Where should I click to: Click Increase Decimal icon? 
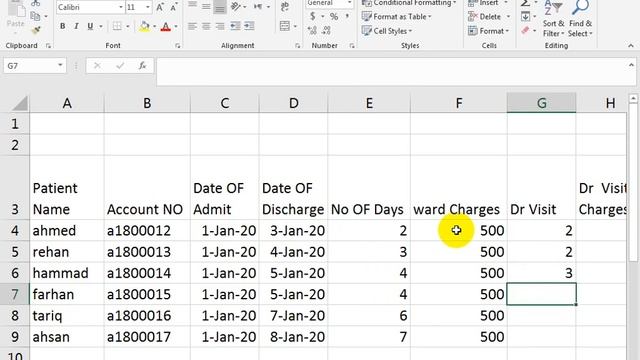coord(312,31)
